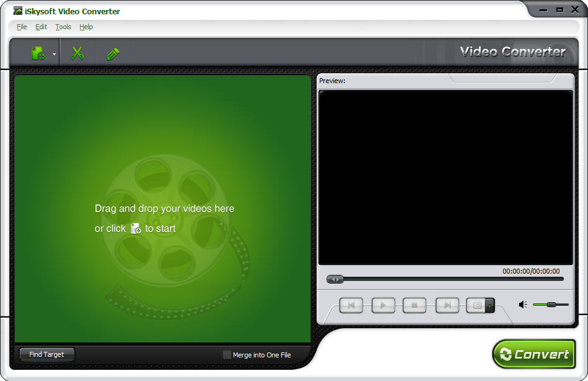Open the snapshot options dropdown
The image size is (588, 381).
tap(490, 305)
